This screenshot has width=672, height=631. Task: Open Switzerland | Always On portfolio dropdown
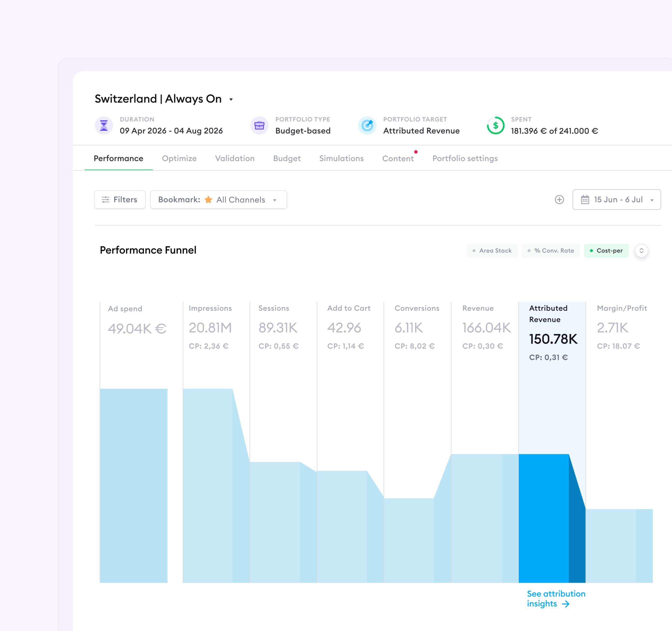[x=231, y=100]
